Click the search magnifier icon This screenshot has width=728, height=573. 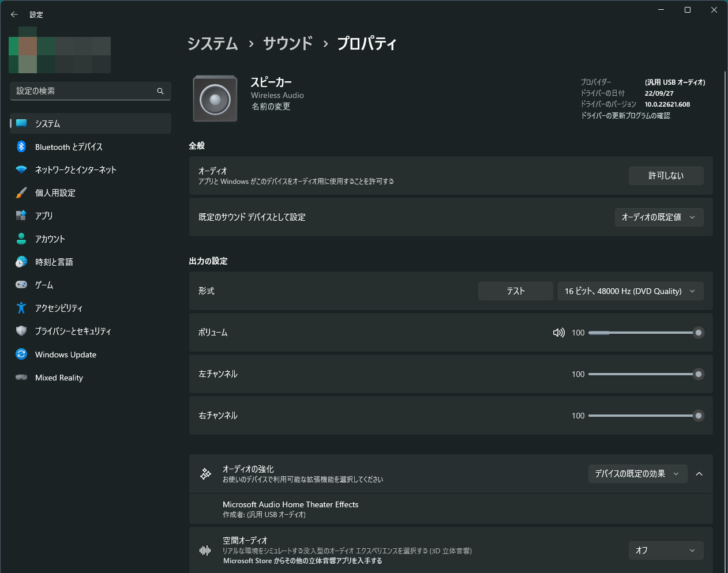point(160,91)
